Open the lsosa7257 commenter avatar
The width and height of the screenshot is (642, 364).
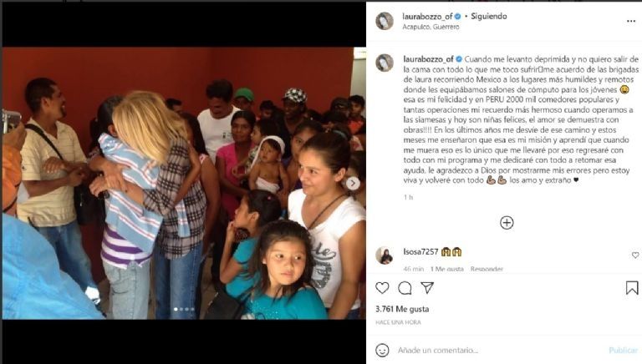[x=385, y=255]
